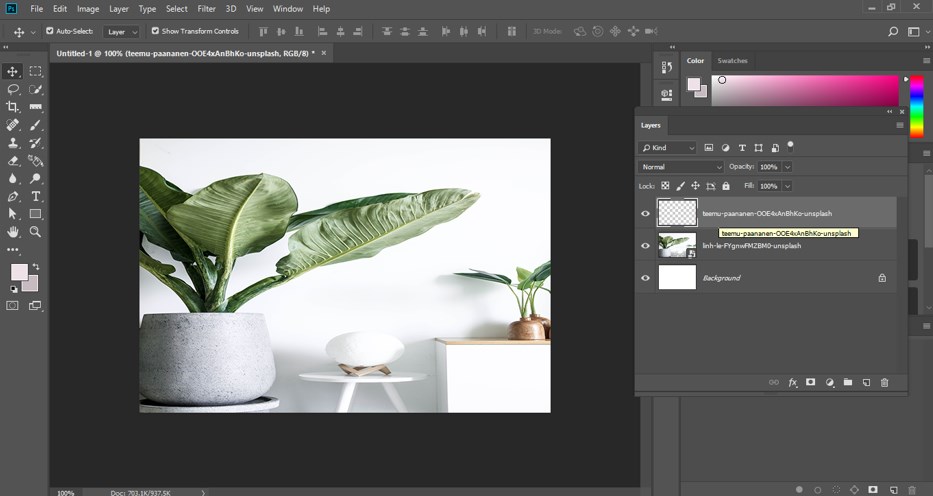Uncheck the Auto-Select checkbox

[x=50, y=31]
